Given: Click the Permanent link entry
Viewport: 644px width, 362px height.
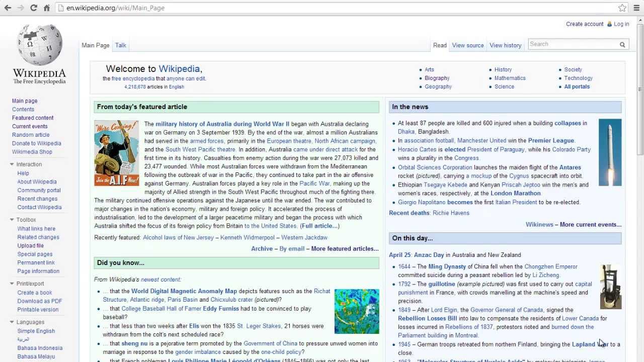Looking at the screenshot, I should click(36, 263).
